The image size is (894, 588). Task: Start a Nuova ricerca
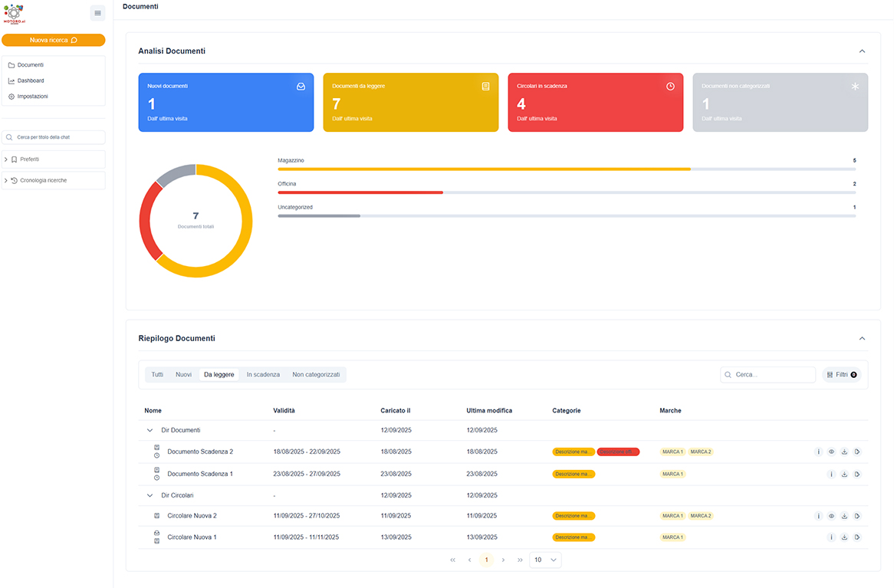pos(54,40)
